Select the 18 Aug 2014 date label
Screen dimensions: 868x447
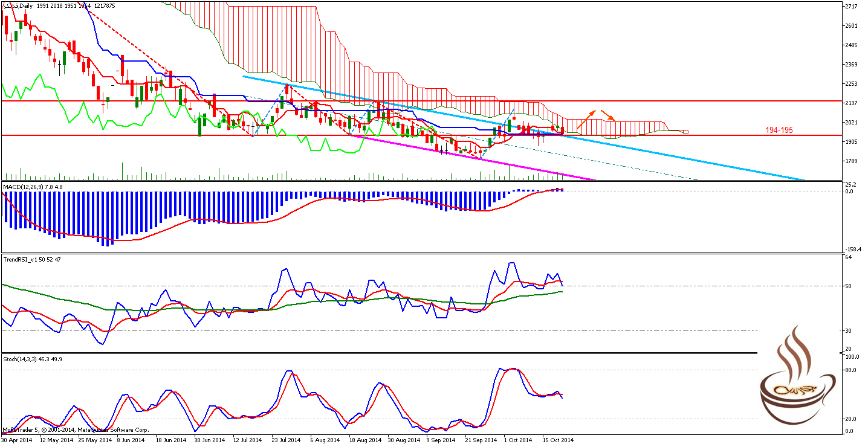[x=365, y=440]
